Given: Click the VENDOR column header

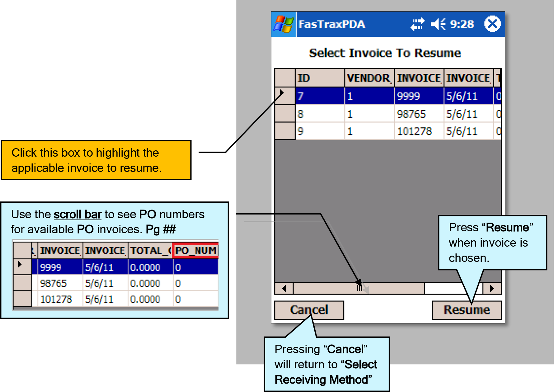Looking at the screenshot, I should tap(369, 78).
